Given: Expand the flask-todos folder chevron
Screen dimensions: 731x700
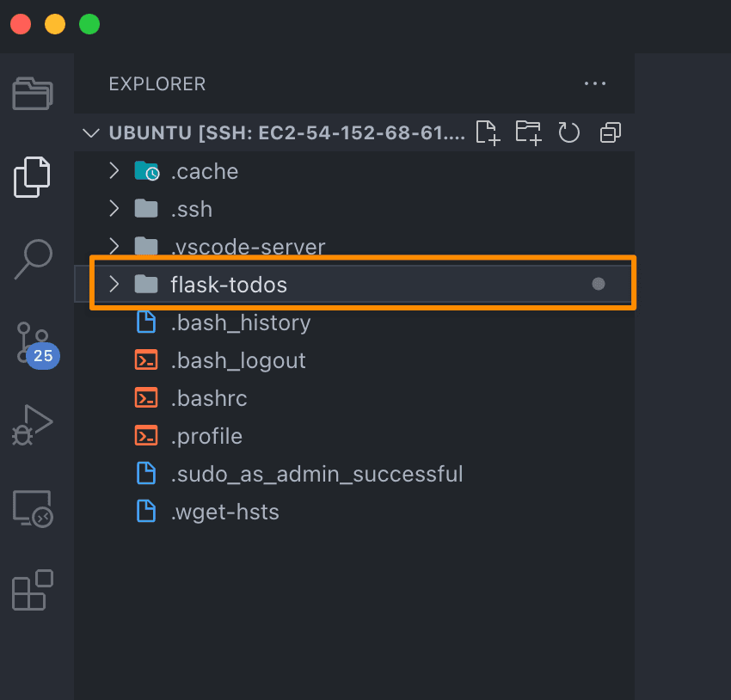Looking at the screenshot, I should [114, 284].
